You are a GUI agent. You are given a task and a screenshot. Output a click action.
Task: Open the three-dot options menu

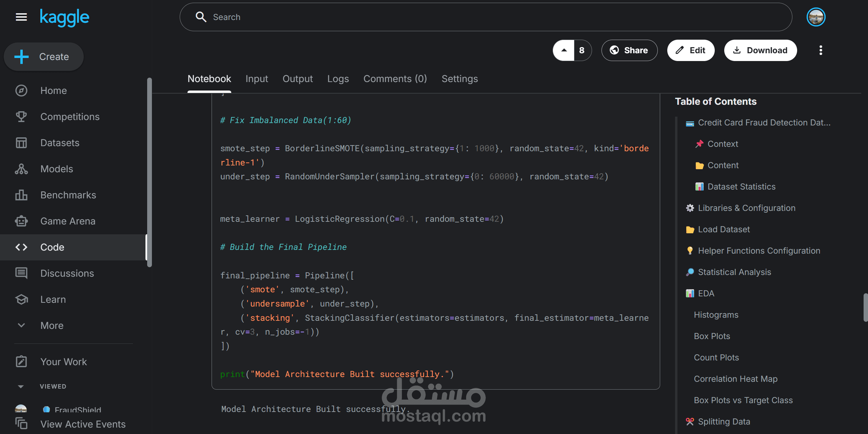click(x=821, y=50)
